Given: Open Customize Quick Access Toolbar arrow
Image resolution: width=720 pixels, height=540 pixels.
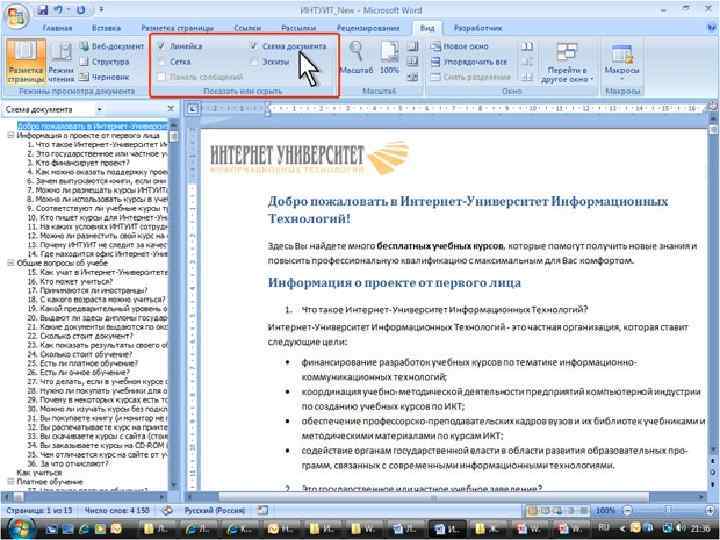Looking at the screenshot, I should (x=101, y=10).
